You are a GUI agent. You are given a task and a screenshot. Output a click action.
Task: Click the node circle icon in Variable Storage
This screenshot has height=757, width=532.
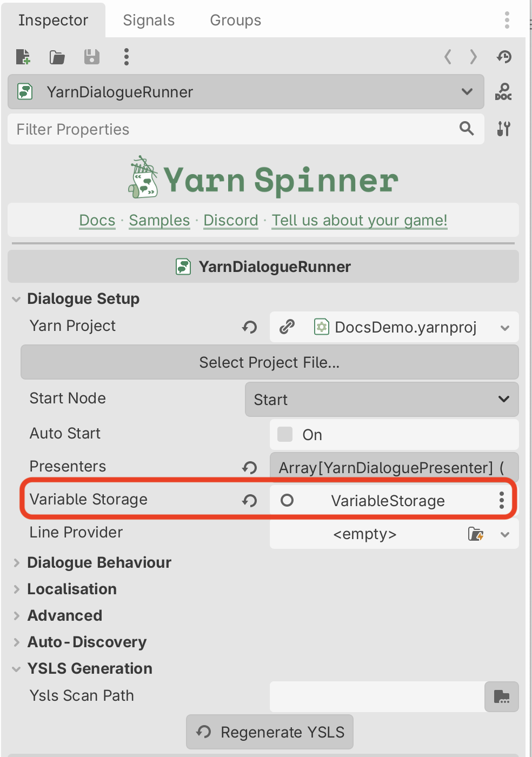[287, 500]
